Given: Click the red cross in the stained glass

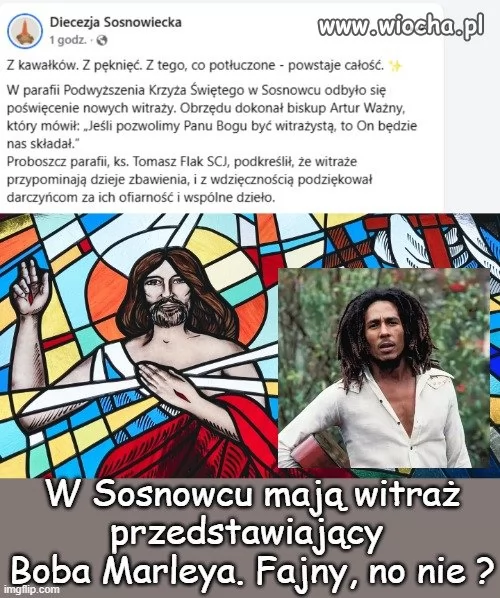Looking at the screenshot, I should point(434,239).
